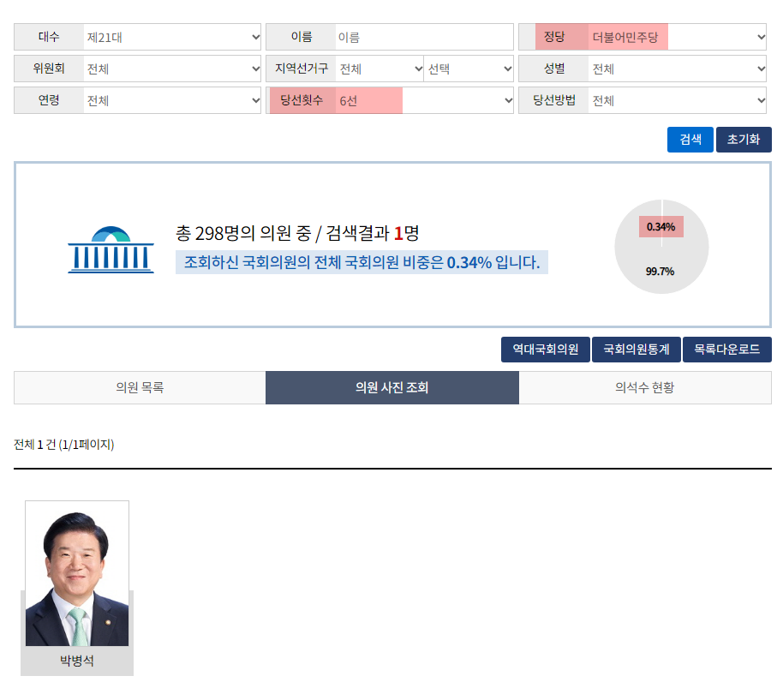Open 역대국회의원 page

coord(545,350)
